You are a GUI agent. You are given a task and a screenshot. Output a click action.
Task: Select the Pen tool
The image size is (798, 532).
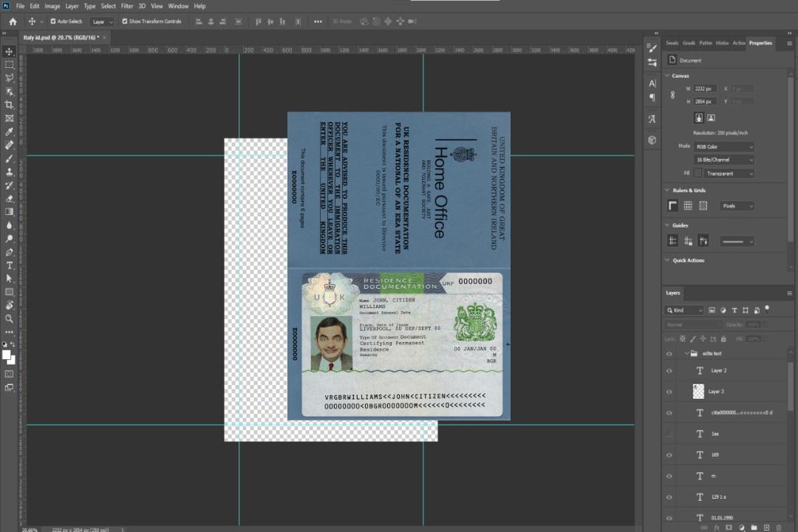[x=9, y=252]
